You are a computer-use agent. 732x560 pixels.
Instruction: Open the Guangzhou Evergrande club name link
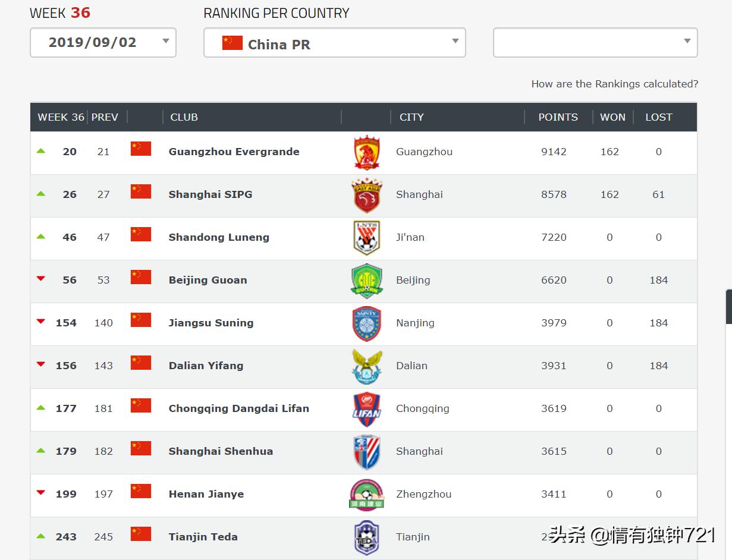[x=234, y=152]
